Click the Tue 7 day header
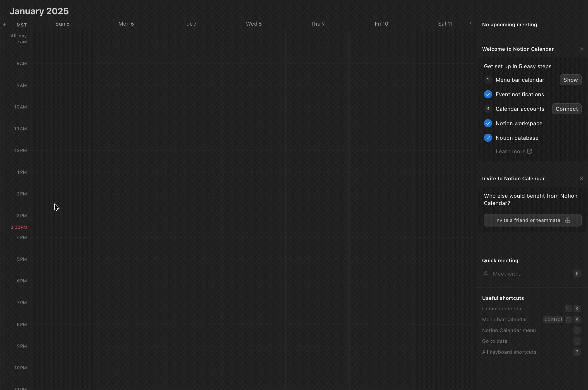Image resolution: width=588 pixels, height=390 pixels. pyautogui.click(x=190, y=24)
